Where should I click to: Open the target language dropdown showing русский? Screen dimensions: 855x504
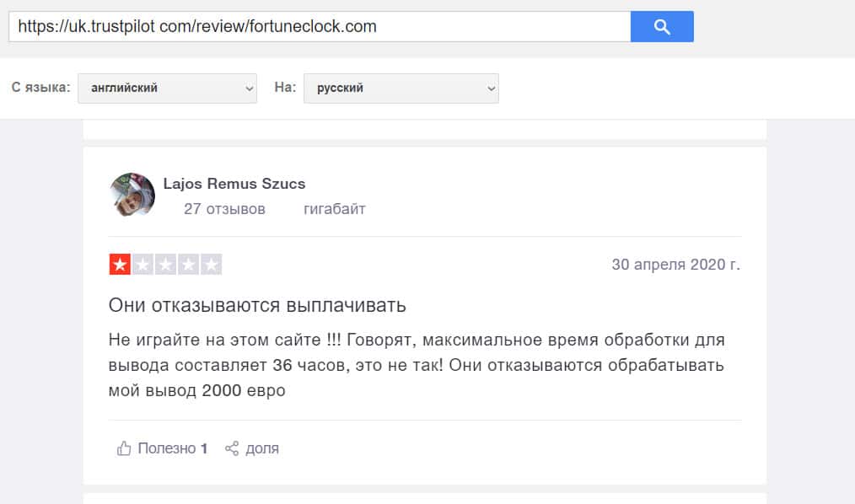[x=401, y=88]
